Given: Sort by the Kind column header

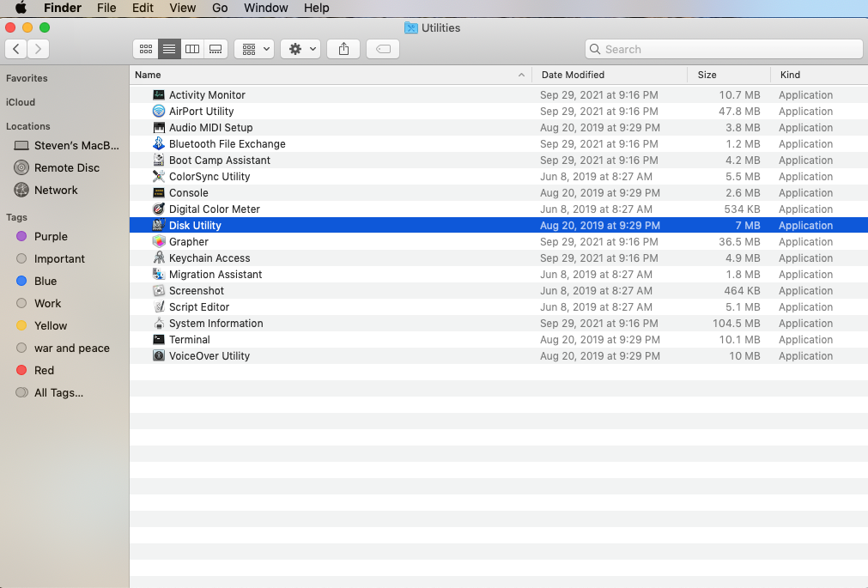Looking at the screenshot, I should pyautogui.click(x=819, y=75).
